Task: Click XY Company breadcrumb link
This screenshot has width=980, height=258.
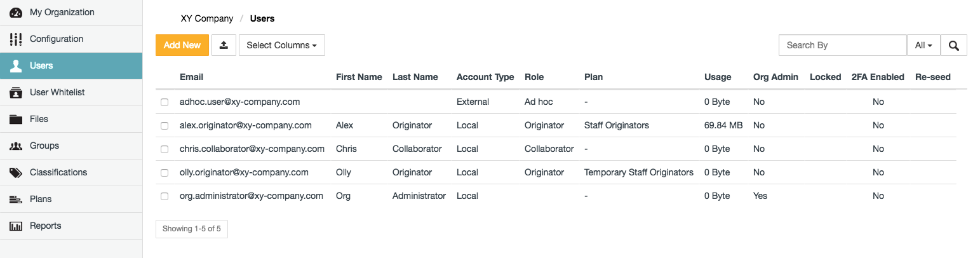Action: click(206, 18)
